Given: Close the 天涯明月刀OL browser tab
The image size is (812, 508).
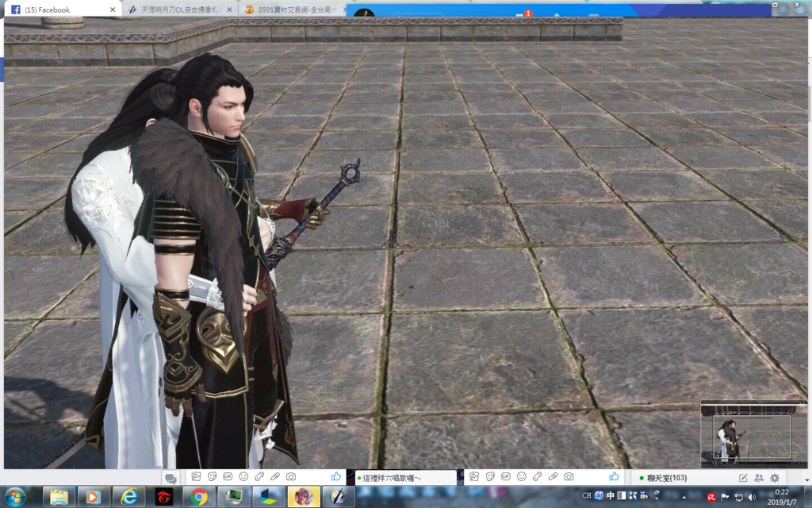Looking at the screenshot, I should pos(229,10).
